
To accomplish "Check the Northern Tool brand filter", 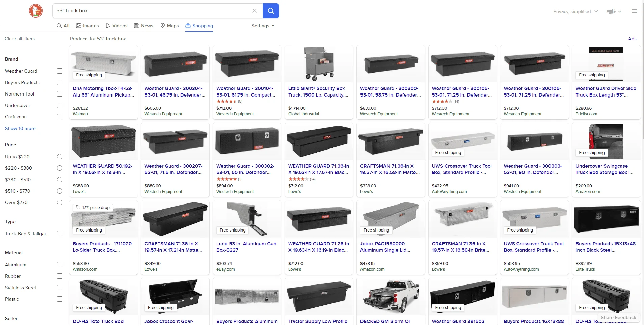I will (x=60, y=94).
